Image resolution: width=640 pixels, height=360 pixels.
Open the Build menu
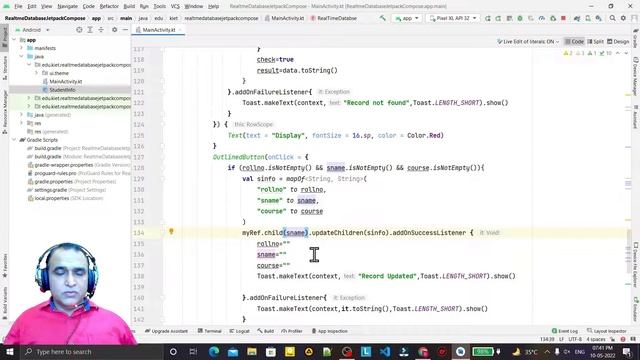[129, 6]
